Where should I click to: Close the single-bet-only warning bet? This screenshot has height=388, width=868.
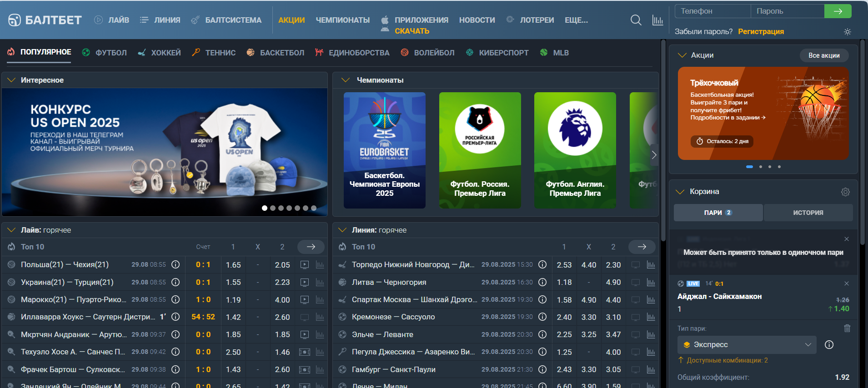(x=847, y=239)
